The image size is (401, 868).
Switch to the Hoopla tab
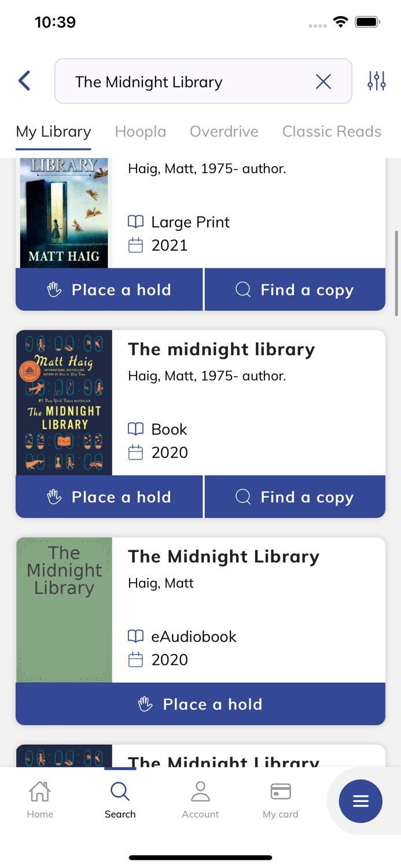(x=140, y=131)
